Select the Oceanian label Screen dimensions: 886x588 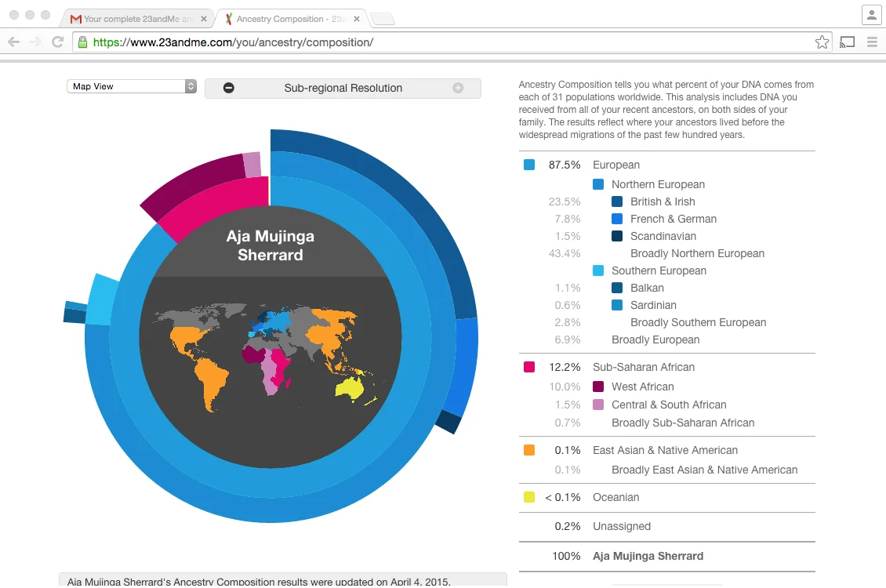[616, 498]
